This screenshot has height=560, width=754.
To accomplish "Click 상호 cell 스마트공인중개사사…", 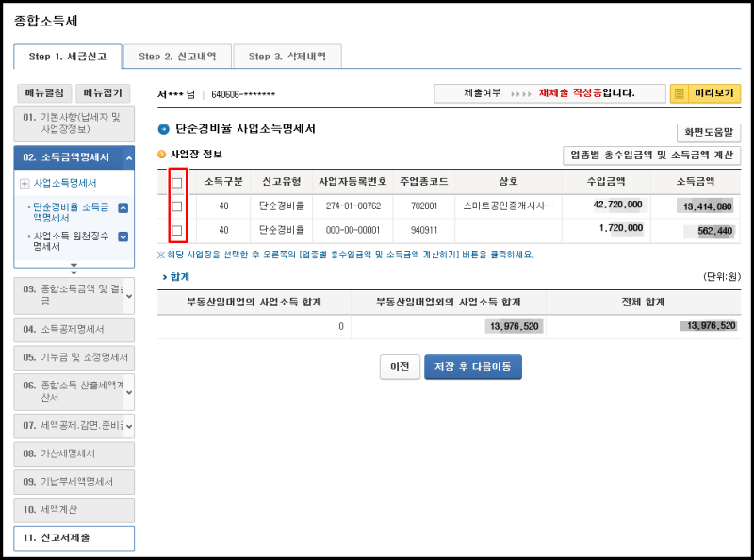I will click(x=508, y=206).
